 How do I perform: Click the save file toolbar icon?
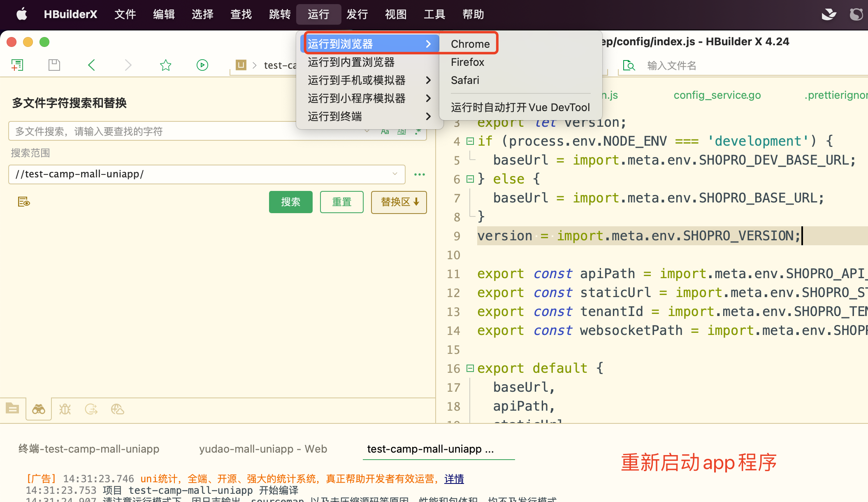tap(54, 65)
